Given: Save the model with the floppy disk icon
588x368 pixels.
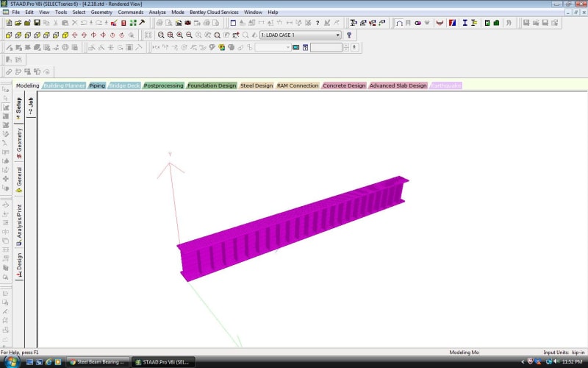Looking at the screenshot, I should coord(37,23).
